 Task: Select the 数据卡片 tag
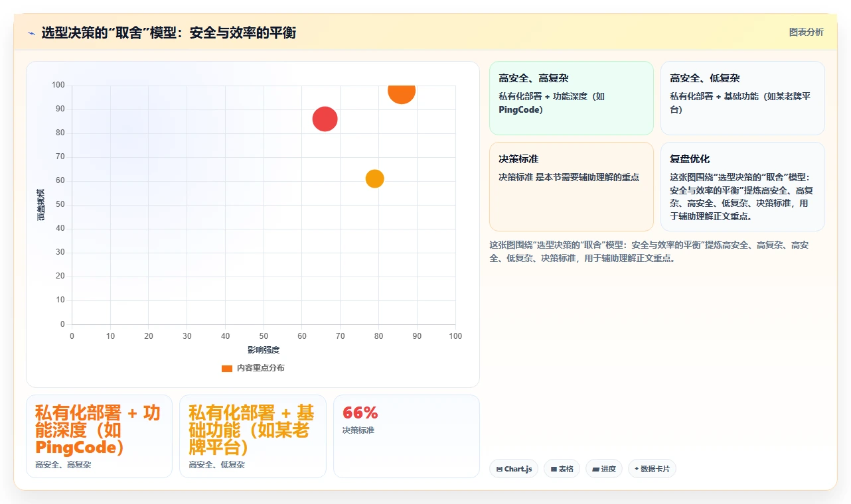pos(652,469)
